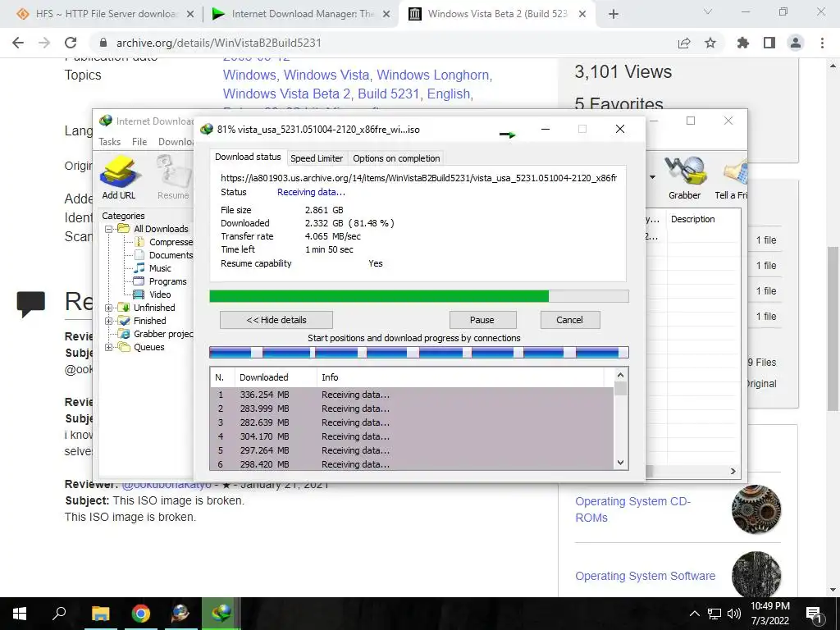Switch to the Speed Limiter tab
Image resolution: width=840 pixels, height=630 pixels.
(317, 158)
